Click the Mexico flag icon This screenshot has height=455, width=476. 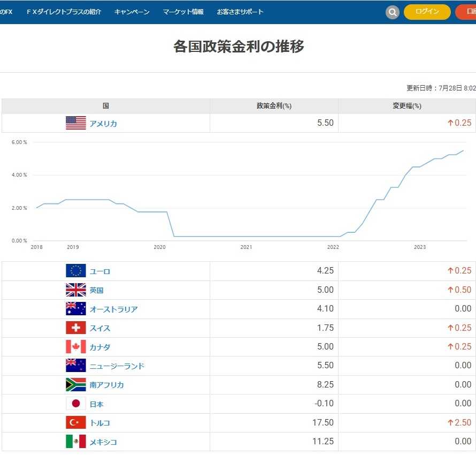pos(75,442)
